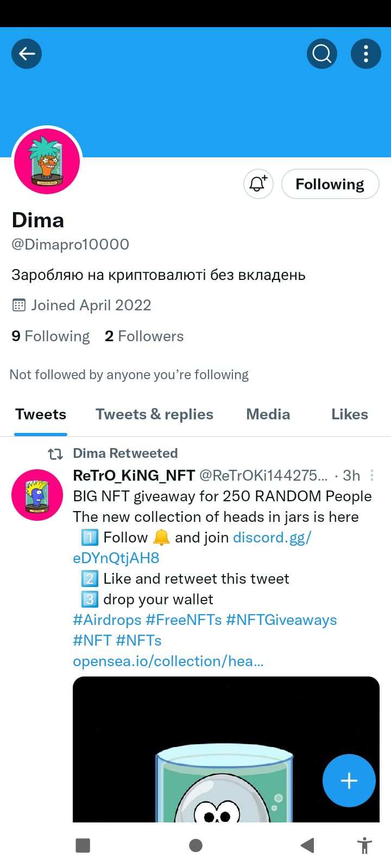Expand tweet overflow menu dots
Viewport: 391px width, 868px height.
pos(371,476)
